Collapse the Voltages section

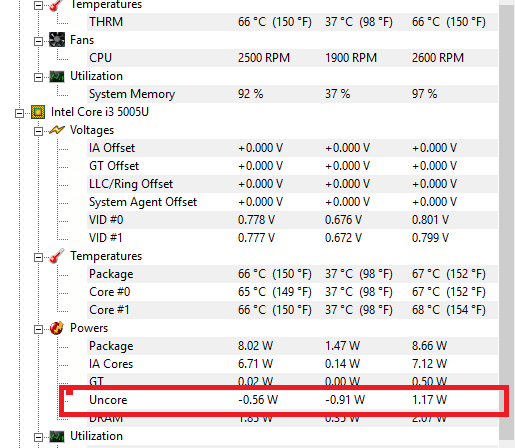tap(38, 131)
